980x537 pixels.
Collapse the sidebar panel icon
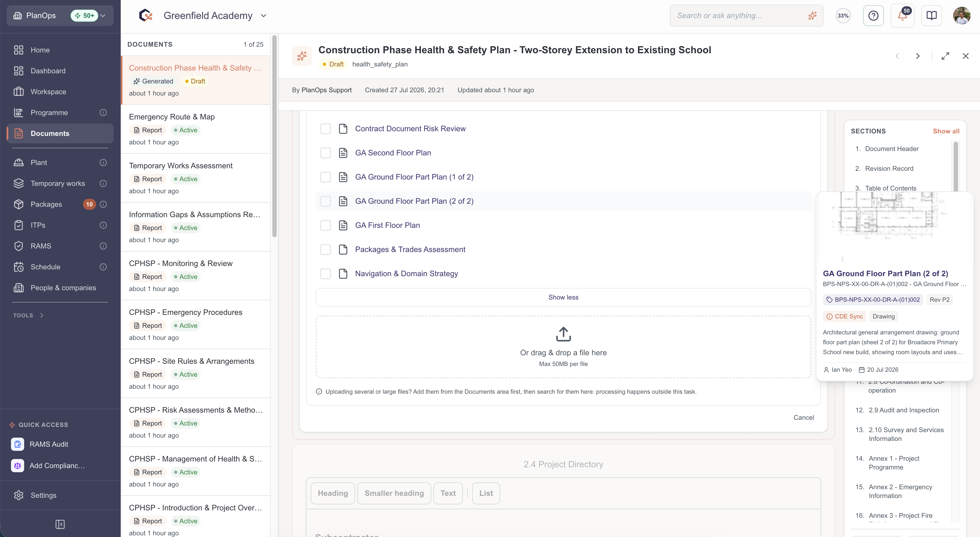coord(60,524)
